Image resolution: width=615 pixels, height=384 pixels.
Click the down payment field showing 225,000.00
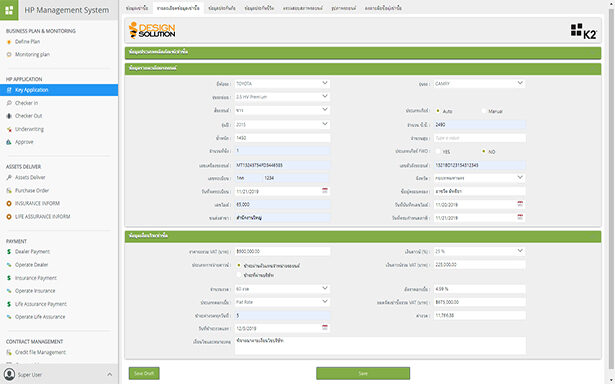point(479,265)
